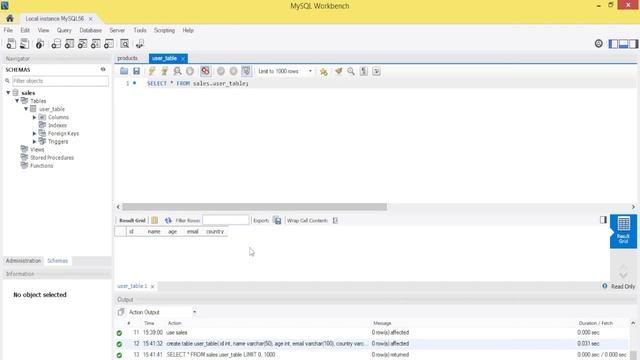Select the Stored Procedures tree item

[x=52, y=158]
